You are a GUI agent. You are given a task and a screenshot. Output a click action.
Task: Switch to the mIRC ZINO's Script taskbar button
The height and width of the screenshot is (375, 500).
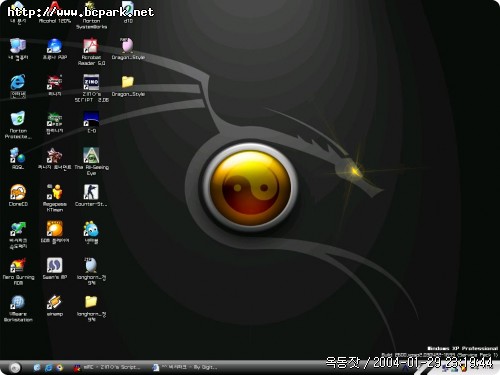point(107,367)
